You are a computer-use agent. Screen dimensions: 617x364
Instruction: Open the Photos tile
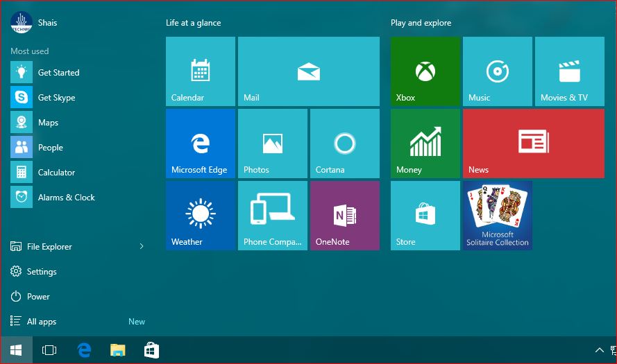(x=272, y=144)
